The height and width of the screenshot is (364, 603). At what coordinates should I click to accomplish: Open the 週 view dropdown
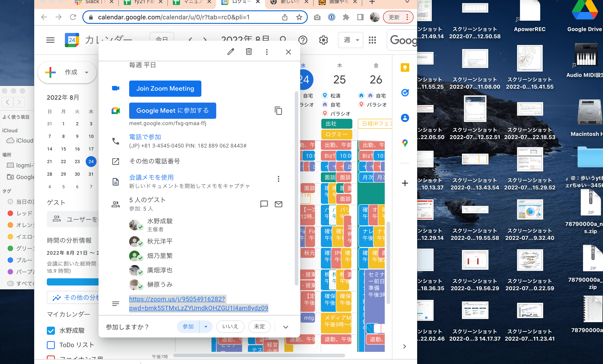(x=350, y=40)
